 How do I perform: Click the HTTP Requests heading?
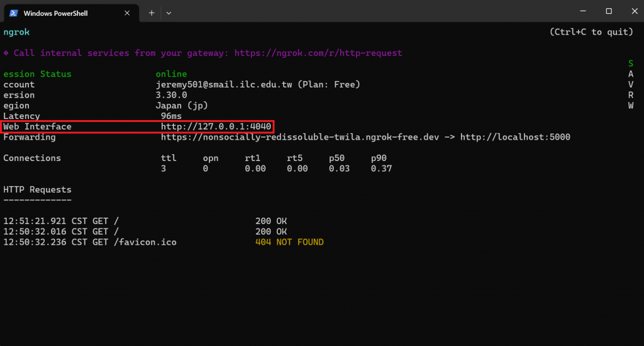(x=37, y=190)
